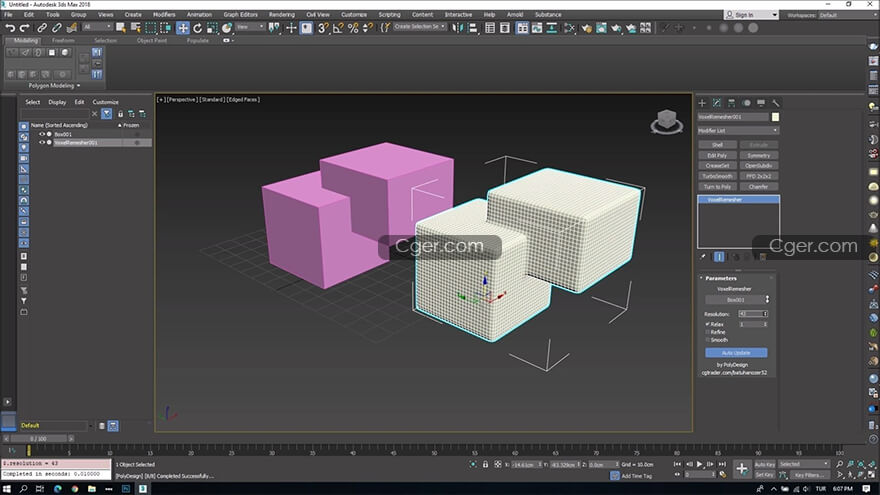The height and width of the screenshot is (495, 880).
Task: Click the object color swatch beside VoxelRemesher001 name
Action: point(775,117)
